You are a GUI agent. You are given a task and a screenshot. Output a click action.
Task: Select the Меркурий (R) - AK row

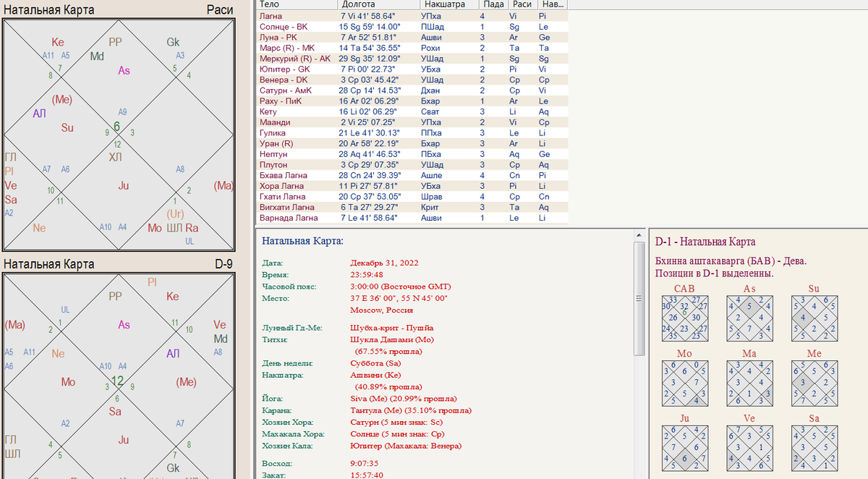pyautogui.click(x=412, y=58)
